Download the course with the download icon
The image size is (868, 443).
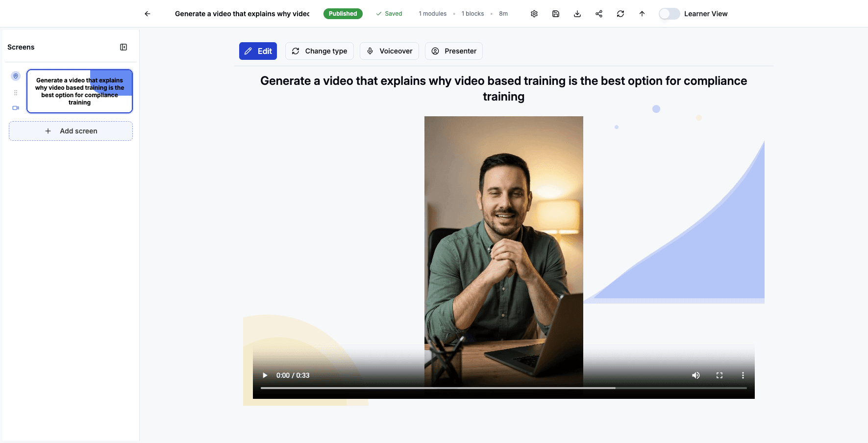[x=577, y=13]
